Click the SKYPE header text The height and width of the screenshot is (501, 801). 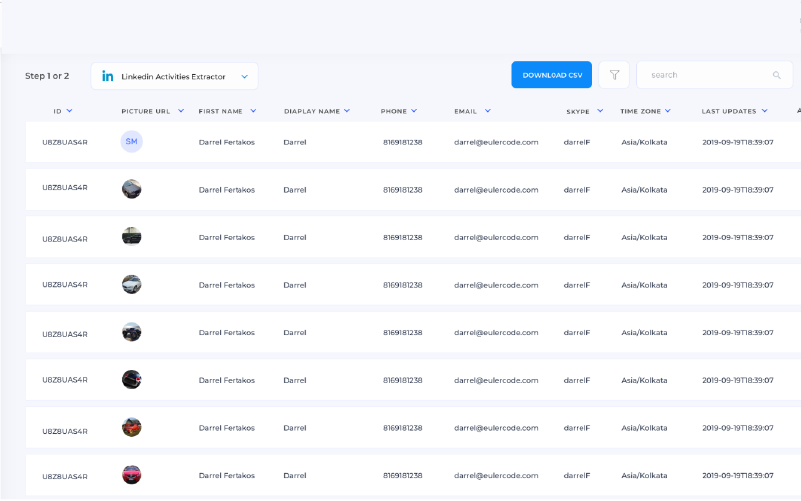tap(578, 111)
